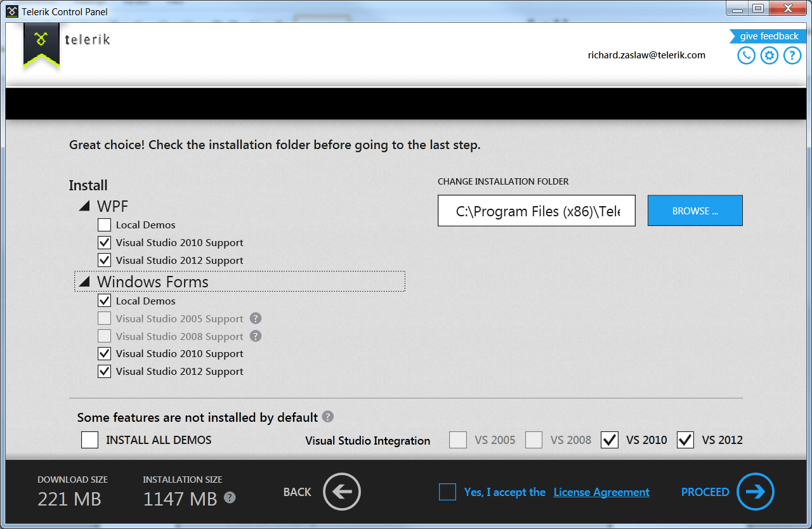This screenshot has height=529, width=812.
Task: Check the INSTALL ALL DEMOS checkbox
Action: click(89, 440)
